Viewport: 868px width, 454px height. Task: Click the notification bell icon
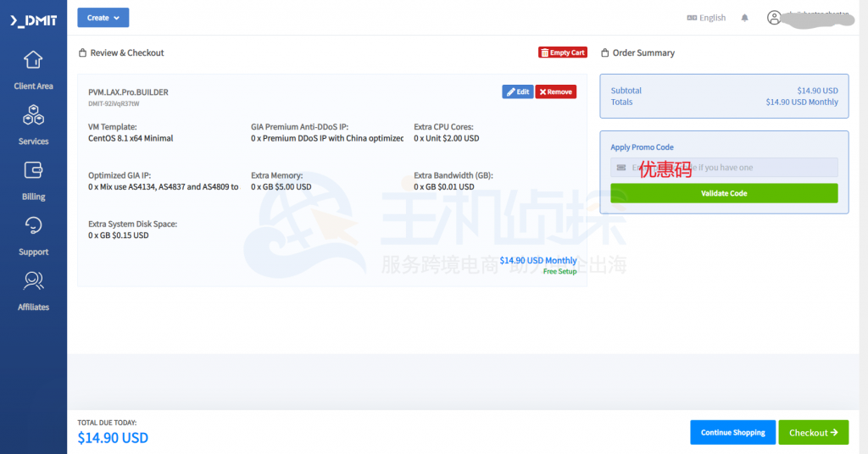pyautogui.click(x=744, y=18)
